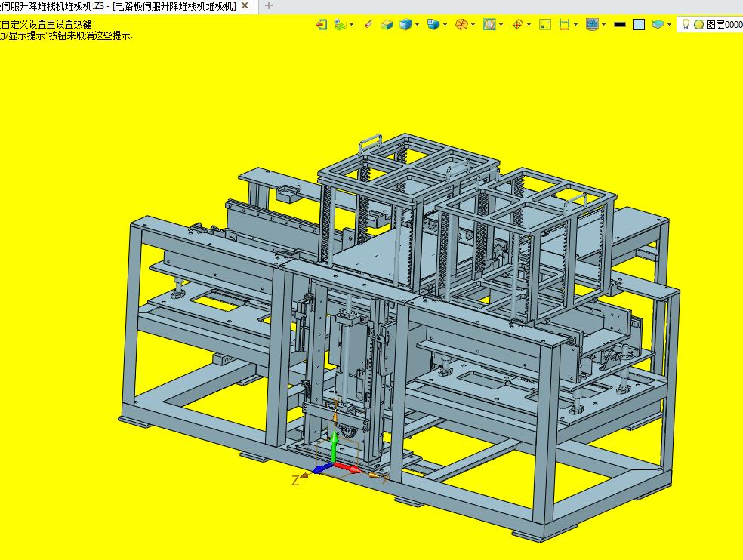743x560 pixels.
Task: Toggle the light bulb layer visibility
Action: tap(685, 24)
